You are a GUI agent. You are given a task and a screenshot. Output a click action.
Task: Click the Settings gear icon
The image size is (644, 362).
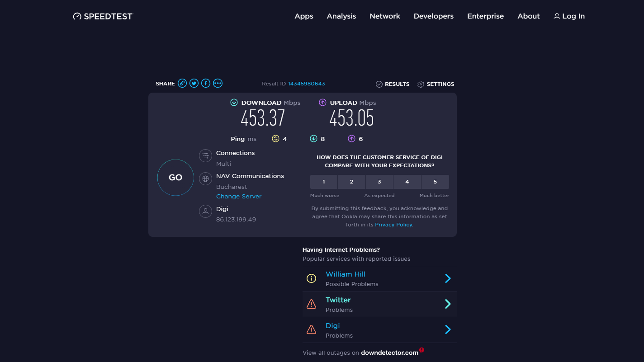(421, 84)
